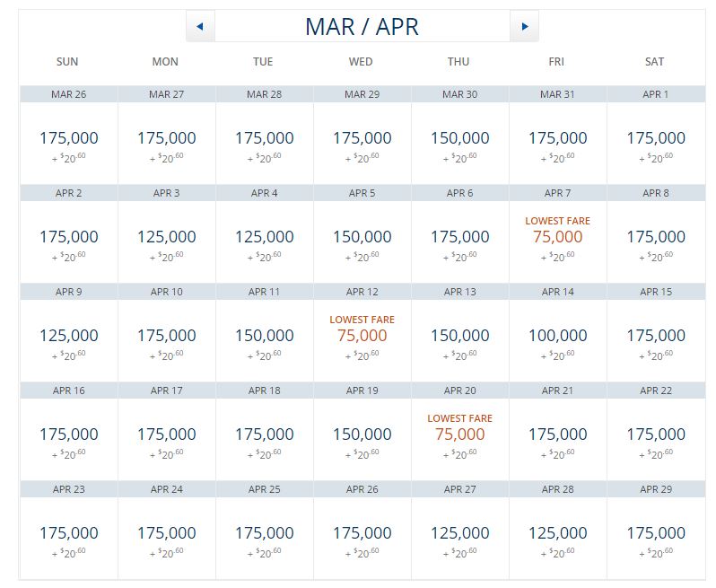716x588 pixels.
Task: Select the Apr 4 date cell
Action: [x=264, y=237]
